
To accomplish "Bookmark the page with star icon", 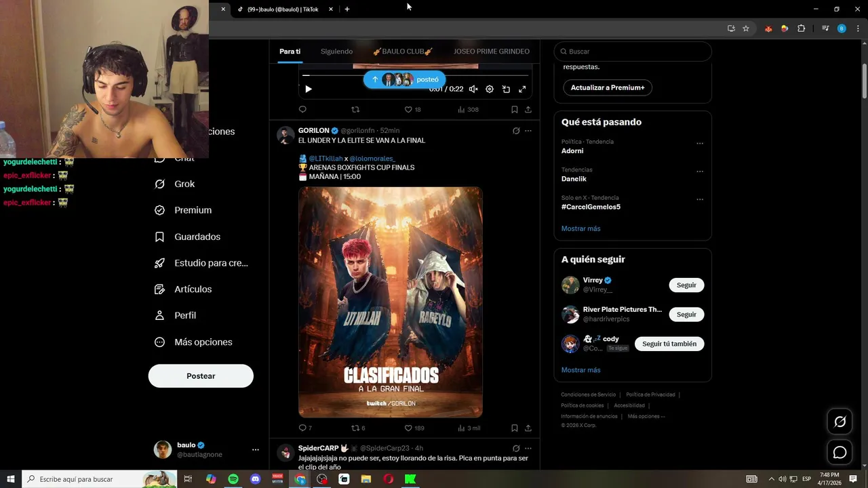I will coord(746,28).
